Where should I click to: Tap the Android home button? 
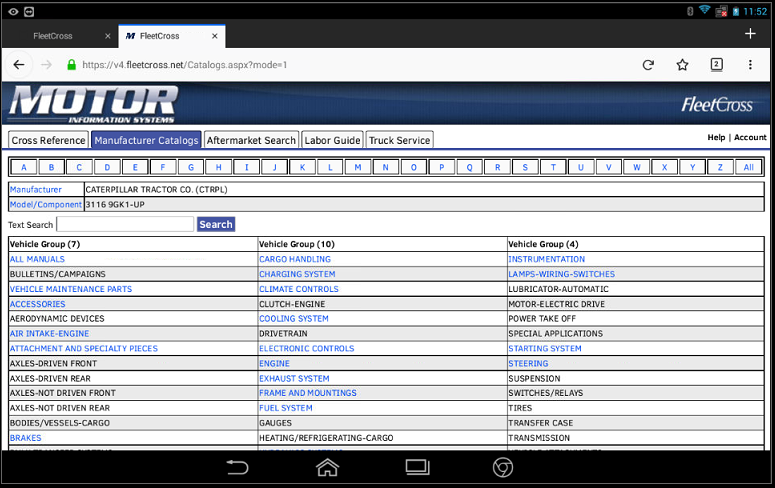(x=327, y=467)
